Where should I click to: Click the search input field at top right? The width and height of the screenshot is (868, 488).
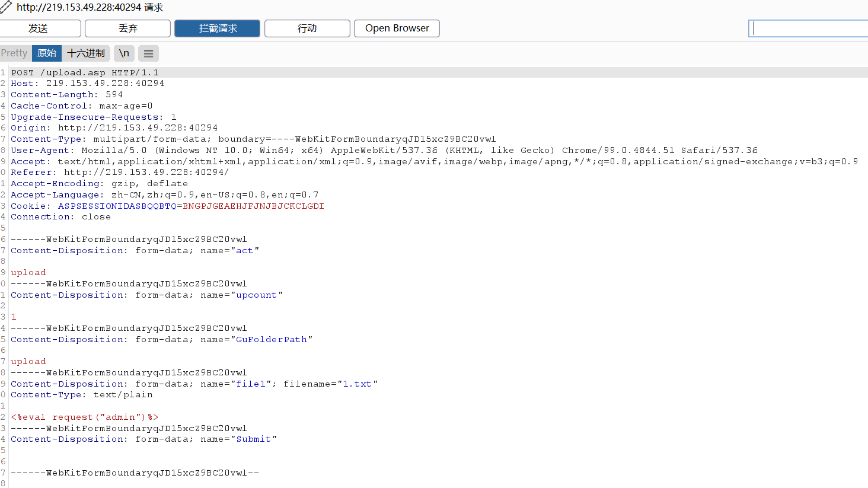[808, 28]
